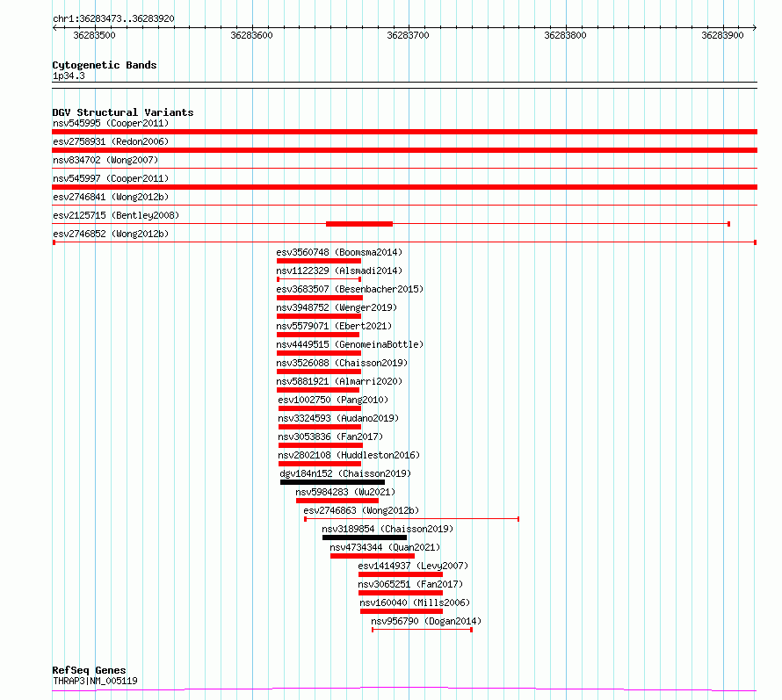Screen dimensions: 782x700
Task: Select the dgv184n152 (Chaisson2019) label
Action: 345,473
